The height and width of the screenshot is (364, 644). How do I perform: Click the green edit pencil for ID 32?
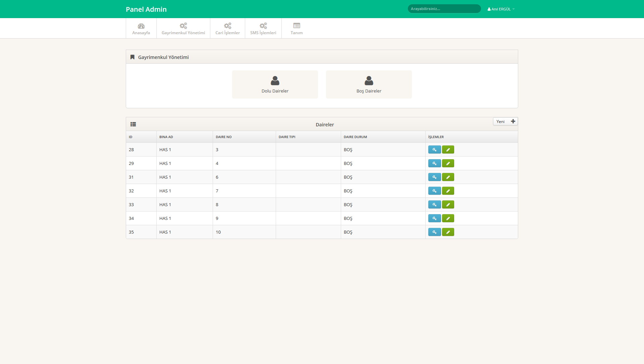click(x=448, y=191)
